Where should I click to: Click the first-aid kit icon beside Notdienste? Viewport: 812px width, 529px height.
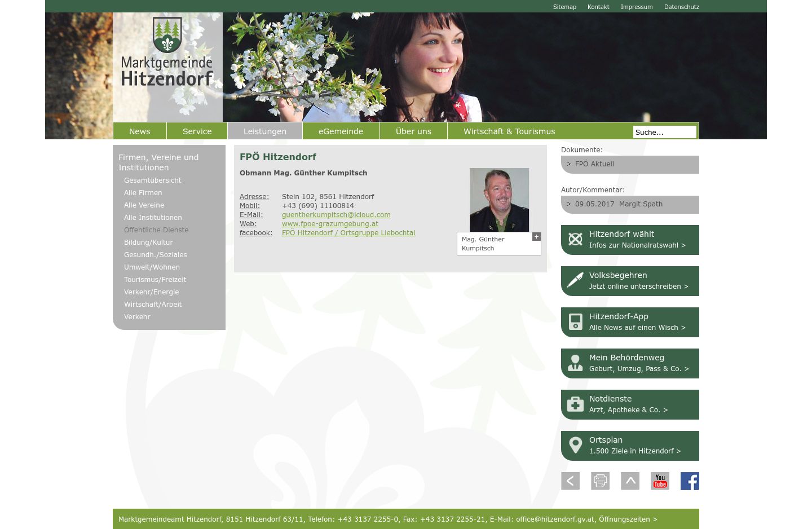coord(575,404)
